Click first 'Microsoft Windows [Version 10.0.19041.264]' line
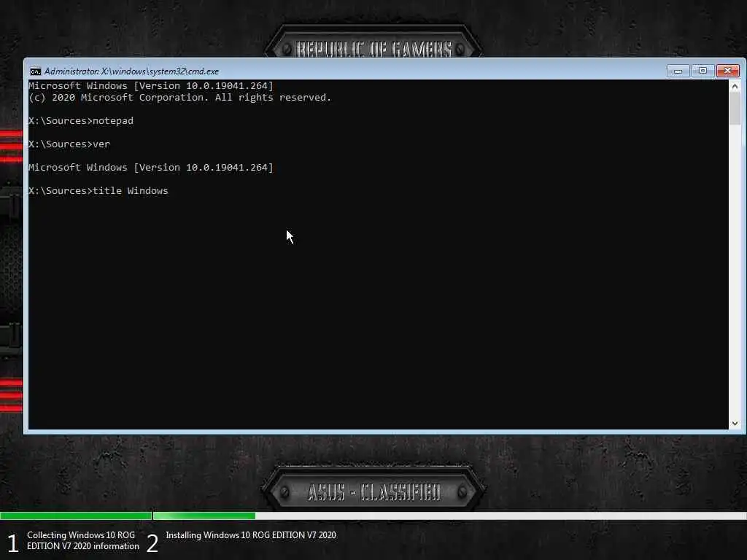Image resolution: width=747 pixels, height=560 pixels. tap(151, 86)
